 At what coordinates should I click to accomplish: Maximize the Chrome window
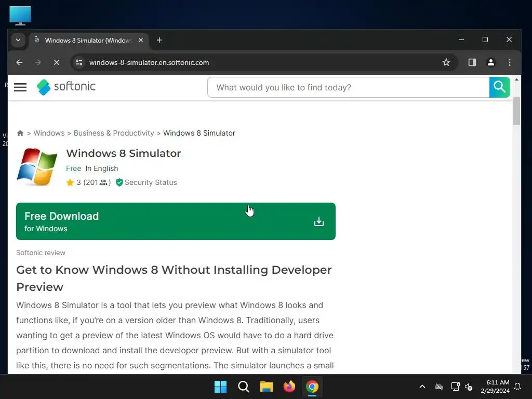pyautogui.click(x=485, y=39)
